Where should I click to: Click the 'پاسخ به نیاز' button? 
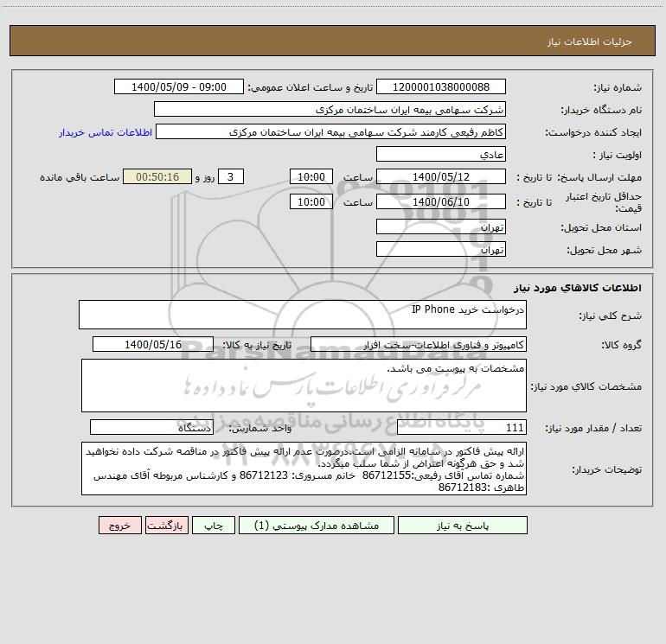(462, 525)
